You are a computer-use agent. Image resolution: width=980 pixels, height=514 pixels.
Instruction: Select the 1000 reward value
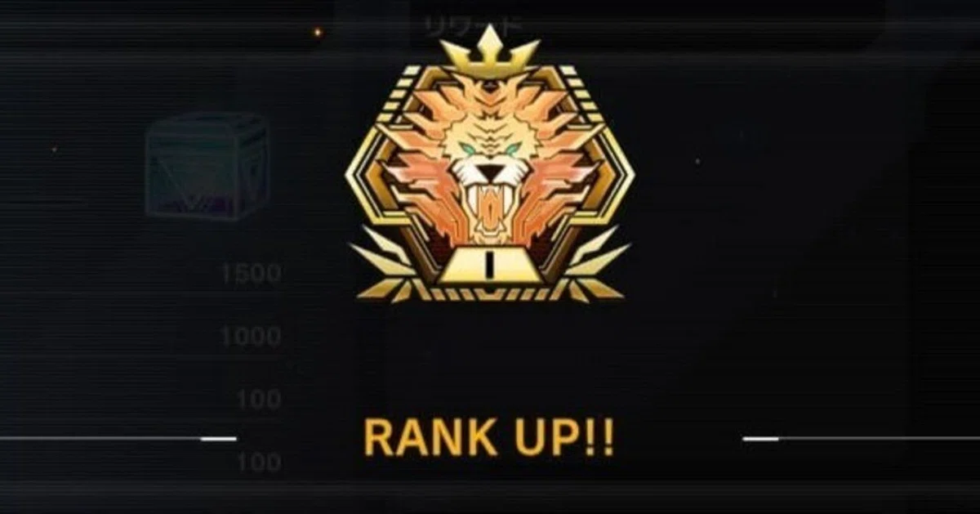tap(251, 337)
